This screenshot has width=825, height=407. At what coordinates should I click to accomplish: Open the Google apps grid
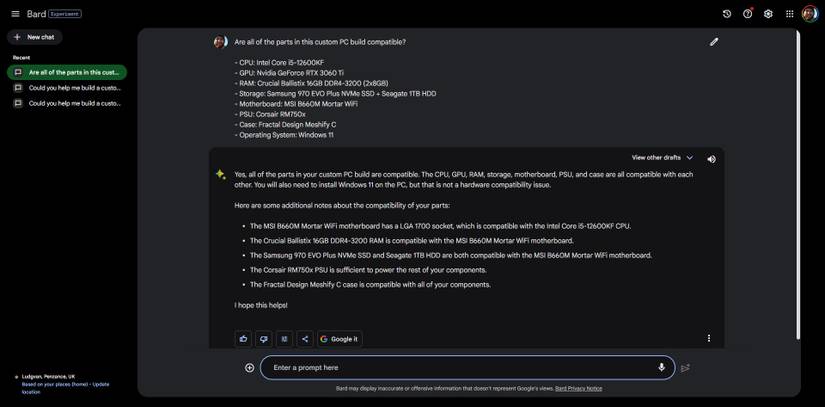[x=789, y=14]
